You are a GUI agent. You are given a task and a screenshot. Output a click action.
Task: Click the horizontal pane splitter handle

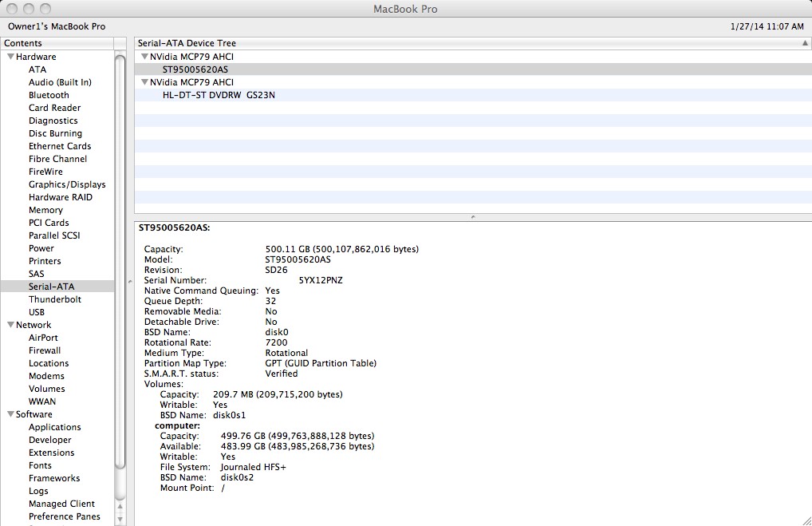[x=473, y=217]
